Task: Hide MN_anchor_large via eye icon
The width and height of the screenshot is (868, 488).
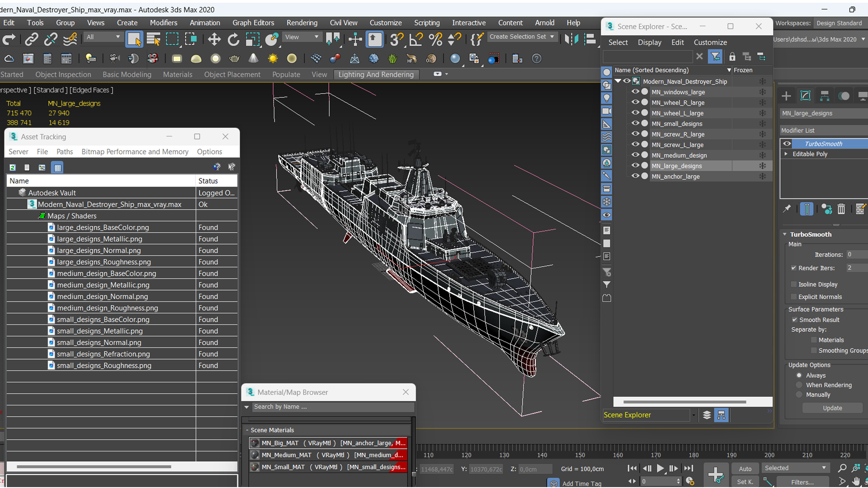Action: pyautogui.click(x=635, y=176)
